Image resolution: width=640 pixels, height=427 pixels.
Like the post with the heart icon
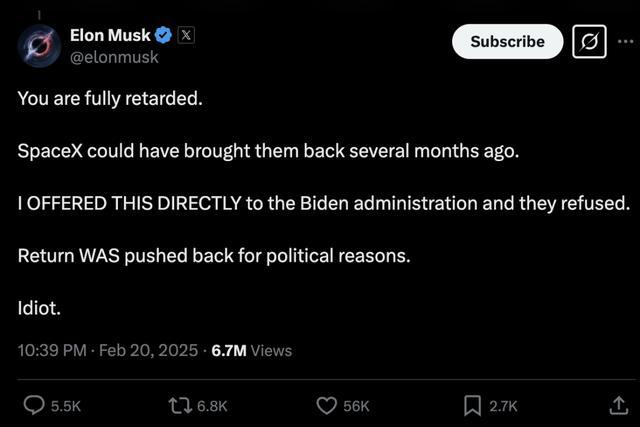point(327,406)
